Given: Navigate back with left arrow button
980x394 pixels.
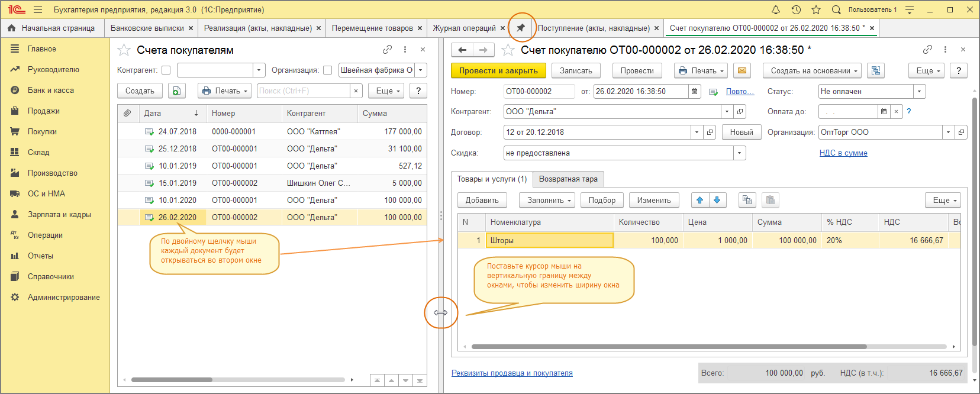Looking at the screenshot, I should 463,50.
